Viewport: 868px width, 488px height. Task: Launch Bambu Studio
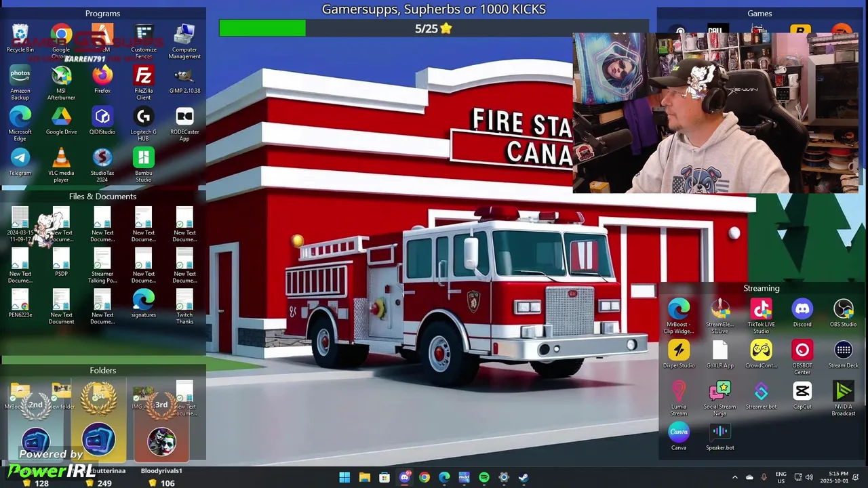(144, 166)
